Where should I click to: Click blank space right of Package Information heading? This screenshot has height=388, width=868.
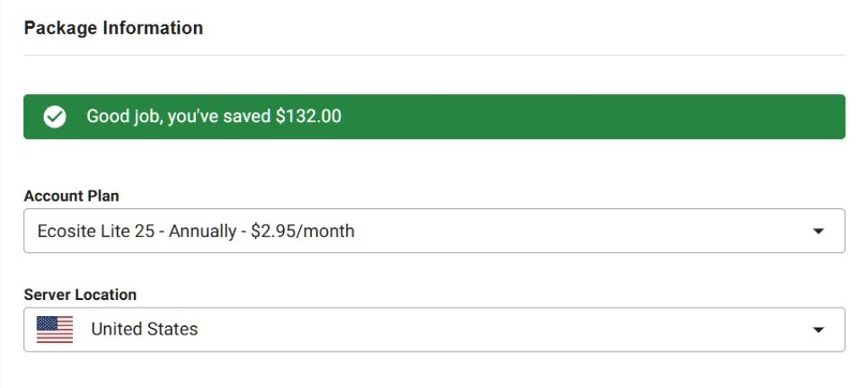(x=509, y=28)
